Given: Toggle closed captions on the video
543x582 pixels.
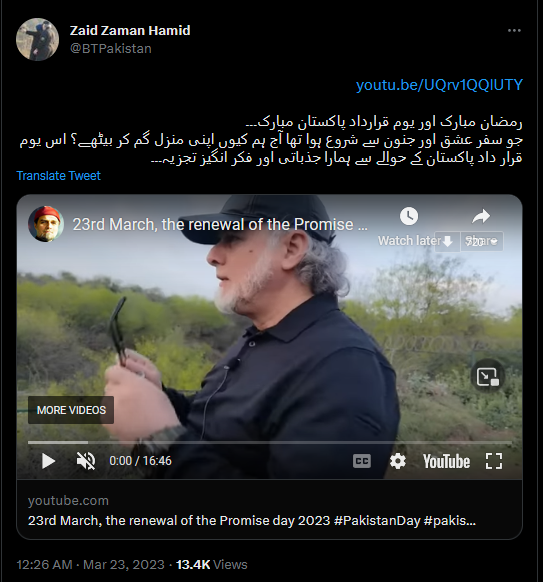Looking at the screenshot, I should pos(362,461).
